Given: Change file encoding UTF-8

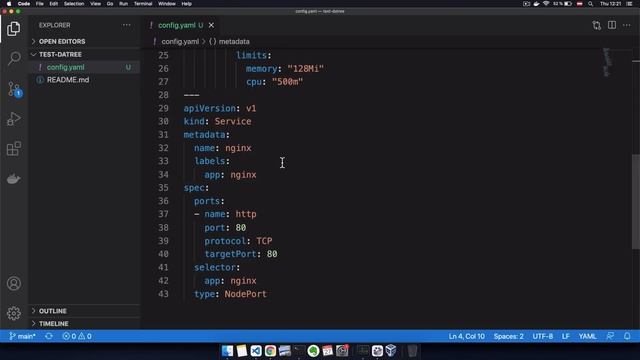Looking at the screenshot, I should pos(542,336).
